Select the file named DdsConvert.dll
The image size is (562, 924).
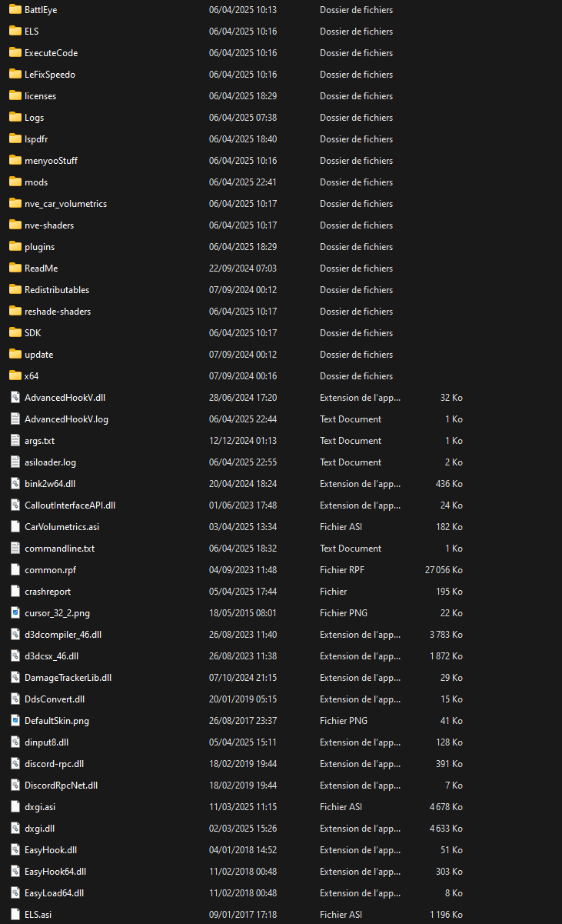coord(55,699)
